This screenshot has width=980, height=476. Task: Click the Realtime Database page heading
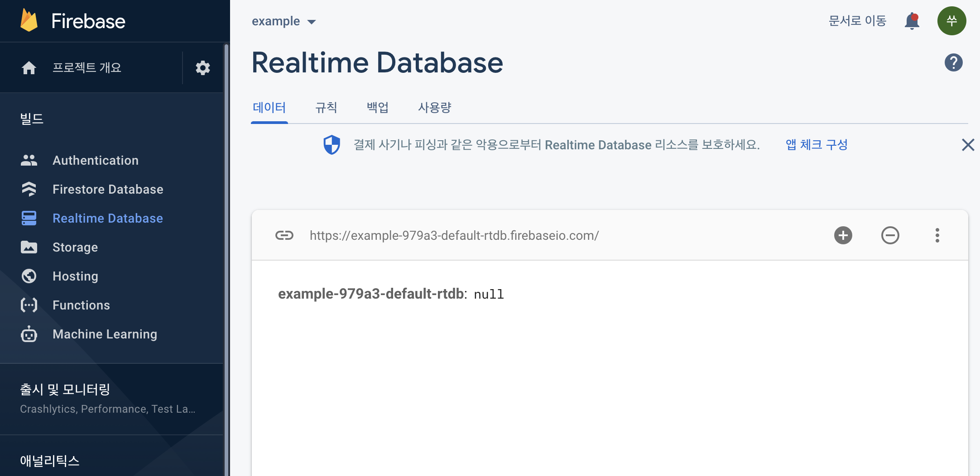click(377, 62)
